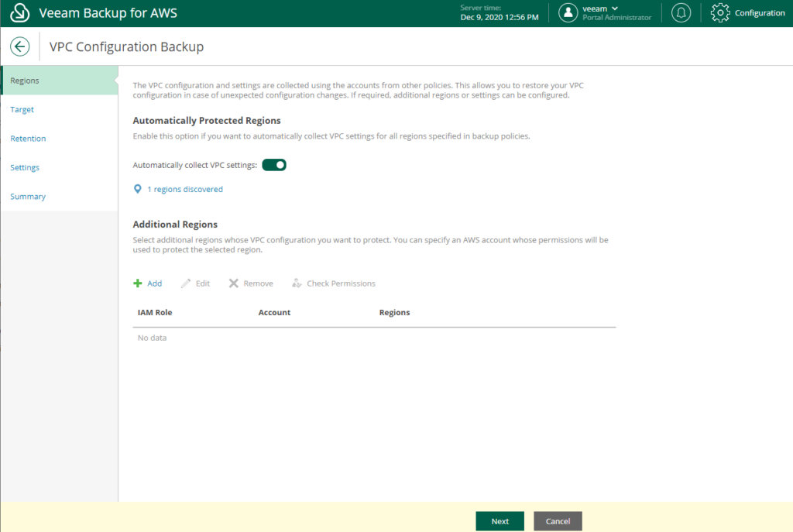Click the green plus Add icon

[x=138, y=283]
